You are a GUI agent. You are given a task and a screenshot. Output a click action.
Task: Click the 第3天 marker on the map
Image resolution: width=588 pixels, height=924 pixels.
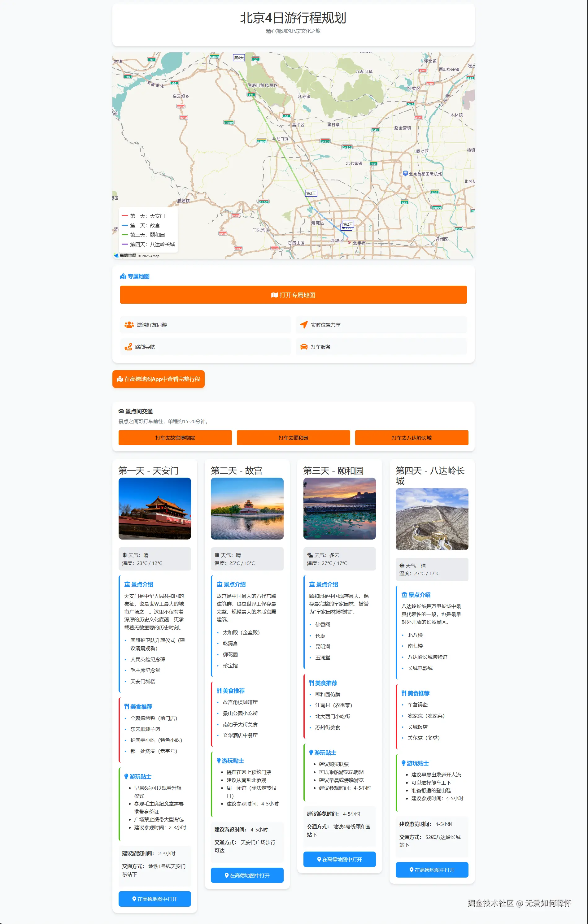[x=311, y=193]
